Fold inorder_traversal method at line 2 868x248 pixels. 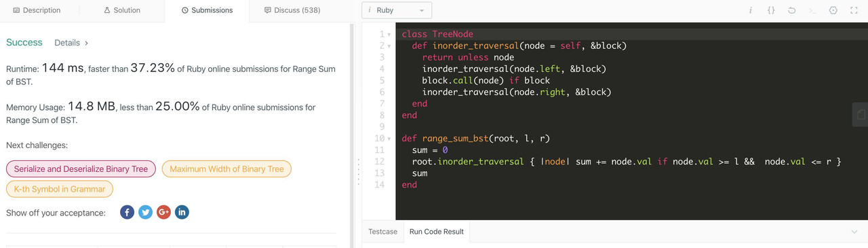coord(389,46)
